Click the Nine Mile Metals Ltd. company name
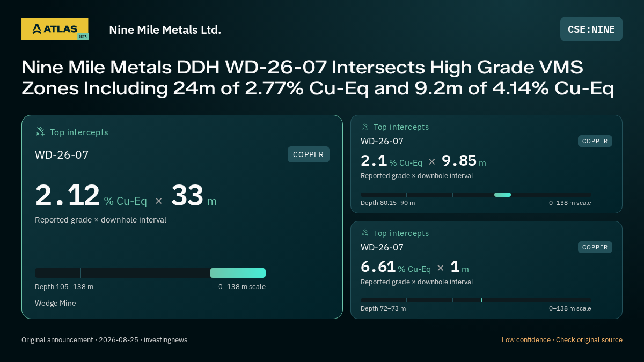This screenshot has width=644, height=362. (165, 29)
